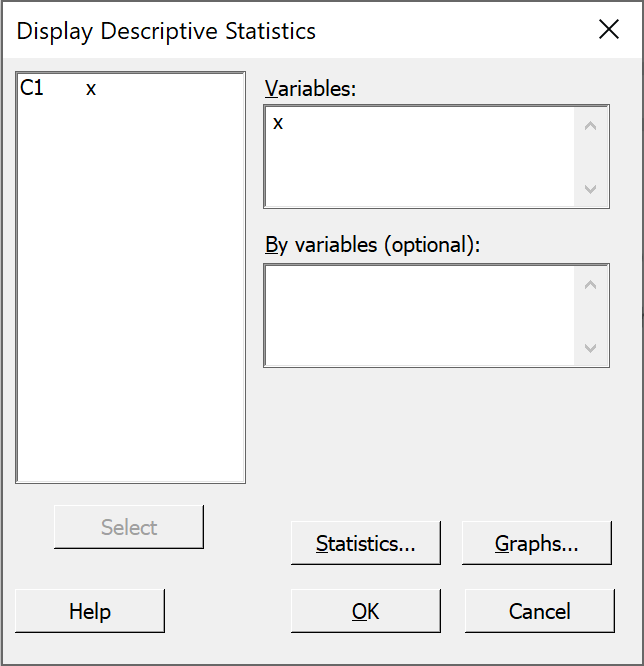Click the greyed Select button
The width and height of the screenshot is (644, 666).
(x=129, y=527)
